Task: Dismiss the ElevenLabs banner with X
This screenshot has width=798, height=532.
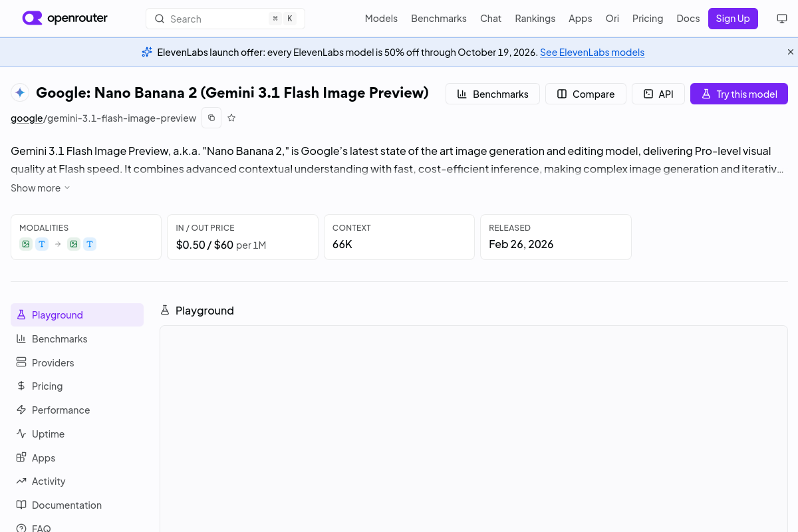Action: coord(791,52)
